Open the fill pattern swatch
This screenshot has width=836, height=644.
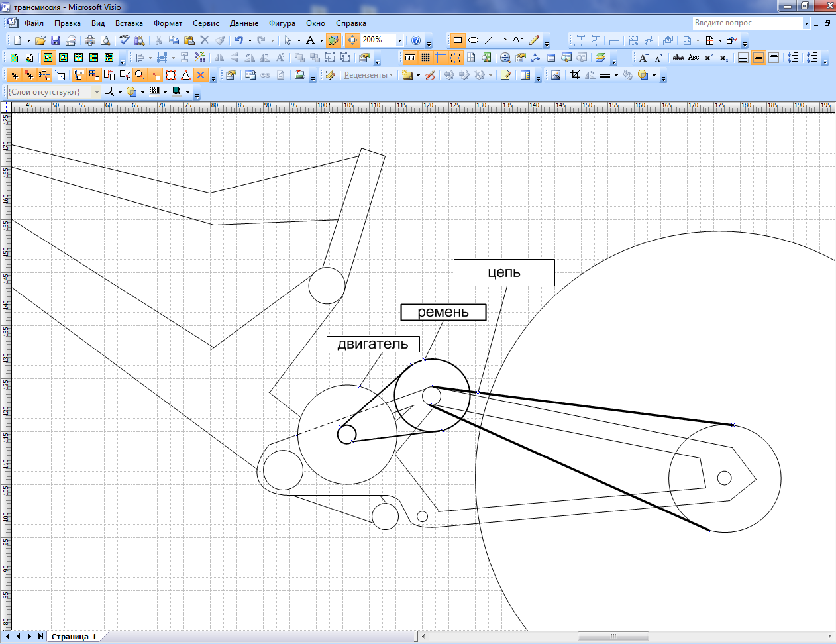pos(154,92)
